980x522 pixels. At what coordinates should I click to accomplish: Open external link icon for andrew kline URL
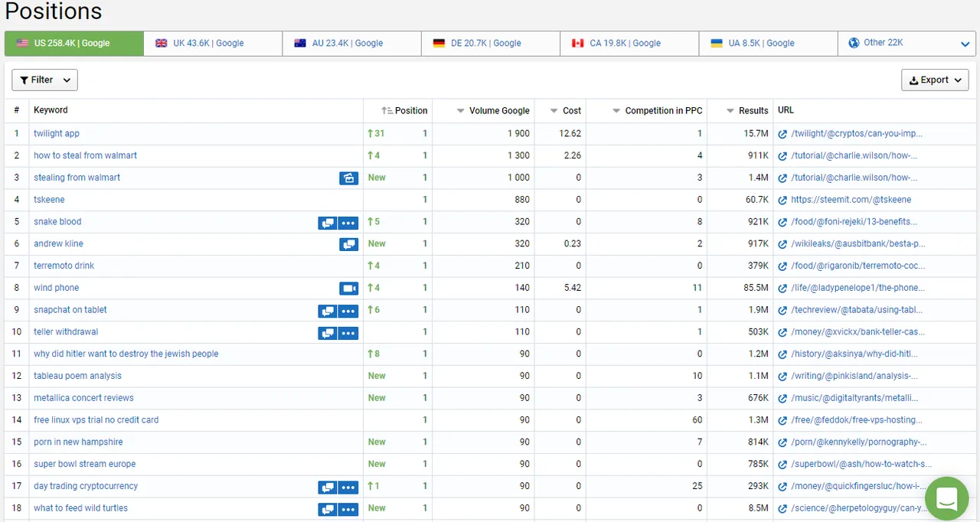point(782,244)
